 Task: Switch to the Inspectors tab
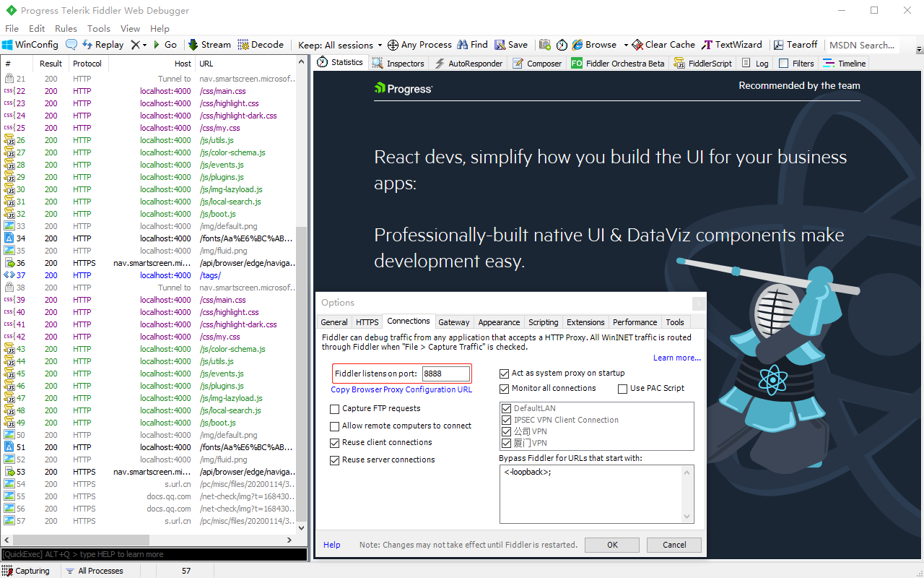point(399,64)
